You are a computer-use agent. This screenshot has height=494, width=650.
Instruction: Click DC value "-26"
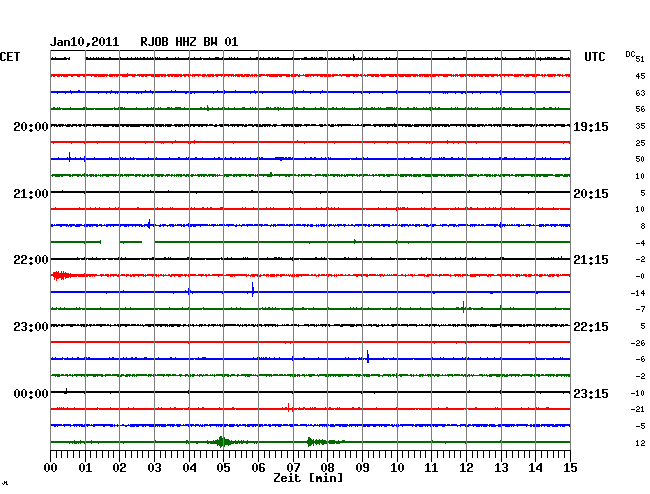click(x=638, y=343)
